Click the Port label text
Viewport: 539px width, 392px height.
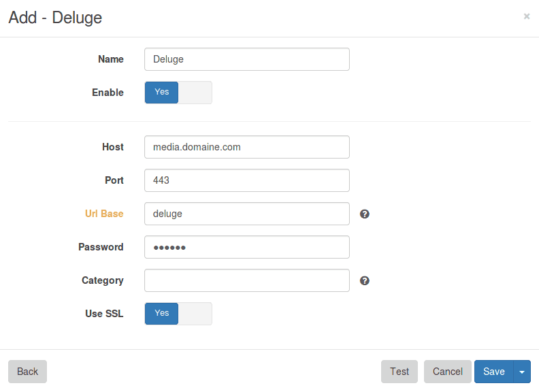click(114, 180)
